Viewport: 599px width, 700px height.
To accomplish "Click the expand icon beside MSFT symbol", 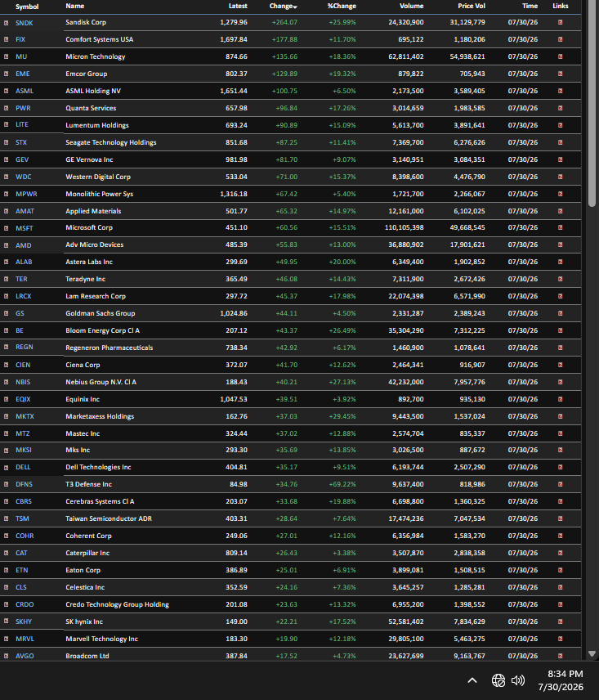I will click(7, 228).
